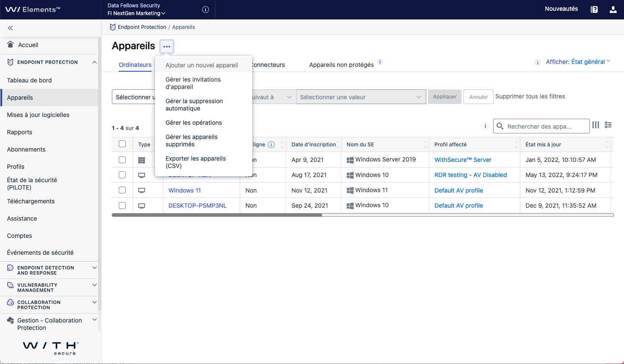The image size is (624, 364).
Task: Click the column chooser icon
Action: 596,125
